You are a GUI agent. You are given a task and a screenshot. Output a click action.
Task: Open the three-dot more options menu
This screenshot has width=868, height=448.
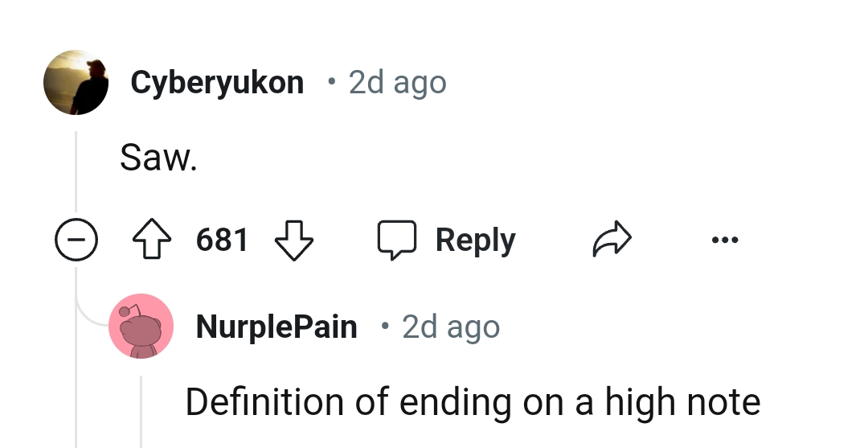(x=724, y=240)
